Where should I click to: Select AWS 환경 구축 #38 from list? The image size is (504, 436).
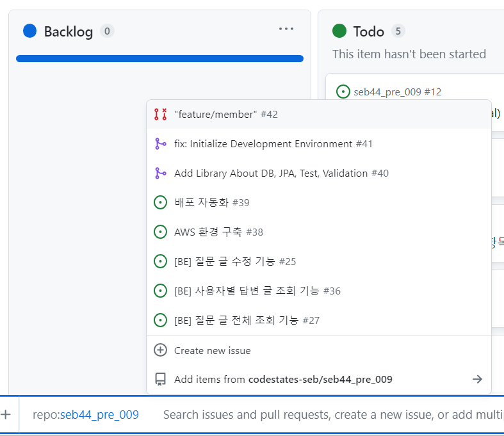[319, 232]
